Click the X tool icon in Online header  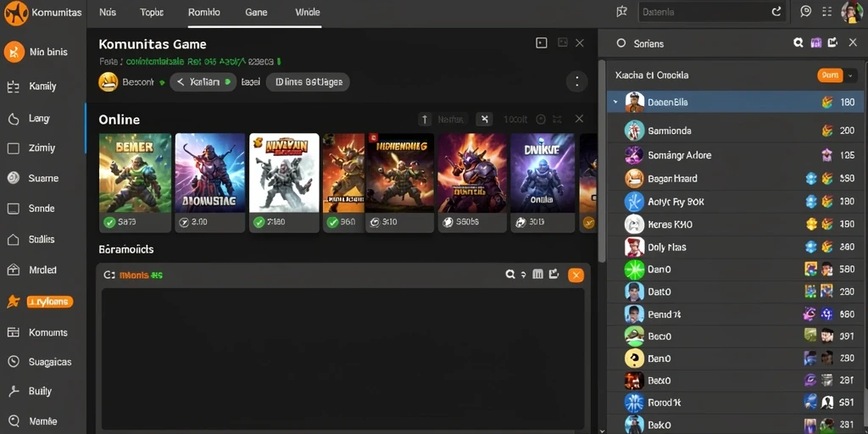484,119
